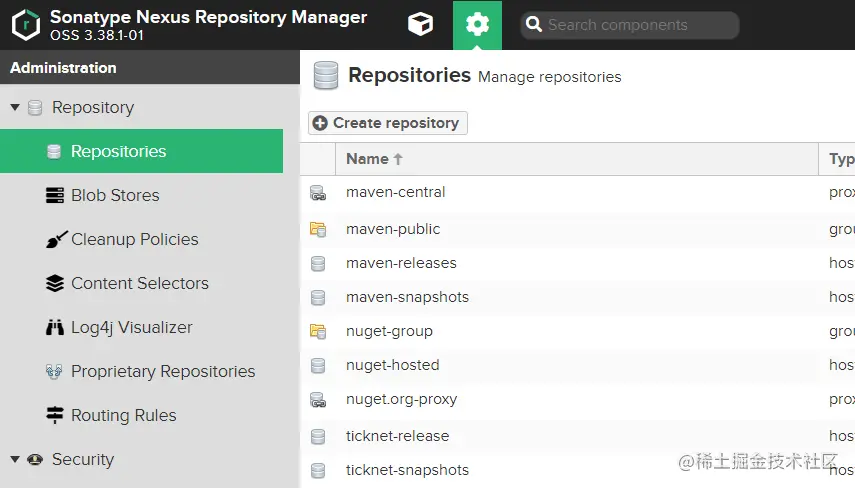
Task: Click the Nexus hexagon logo
Action: pos(26,25)
